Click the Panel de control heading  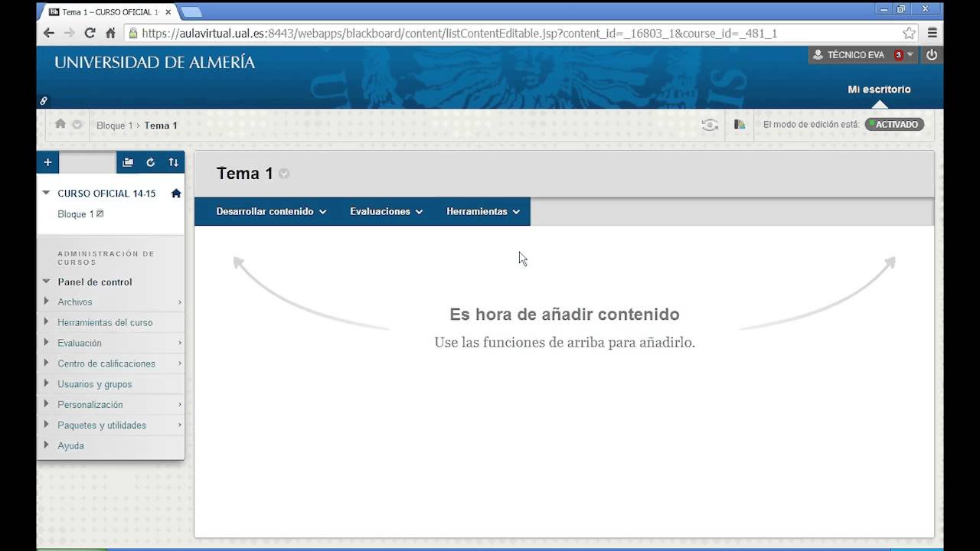click(x=95, y=282)
